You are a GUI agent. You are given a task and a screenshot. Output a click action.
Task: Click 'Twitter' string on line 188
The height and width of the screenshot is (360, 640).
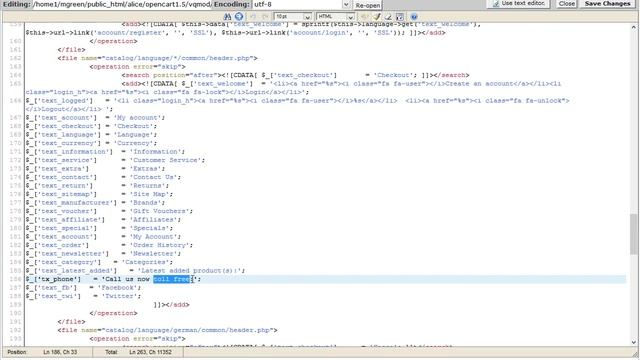point(121,296)
